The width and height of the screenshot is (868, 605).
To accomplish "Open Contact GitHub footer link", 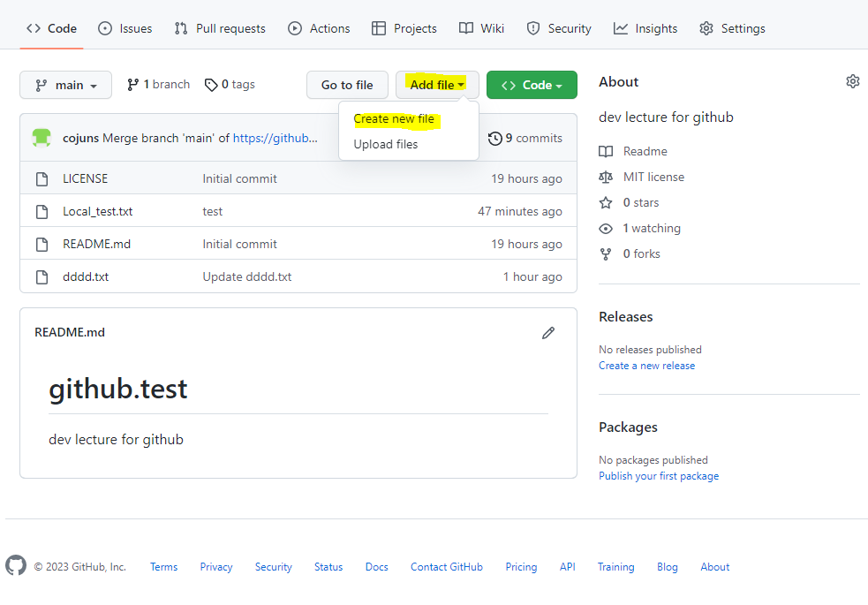I will (x=447, y=567).
